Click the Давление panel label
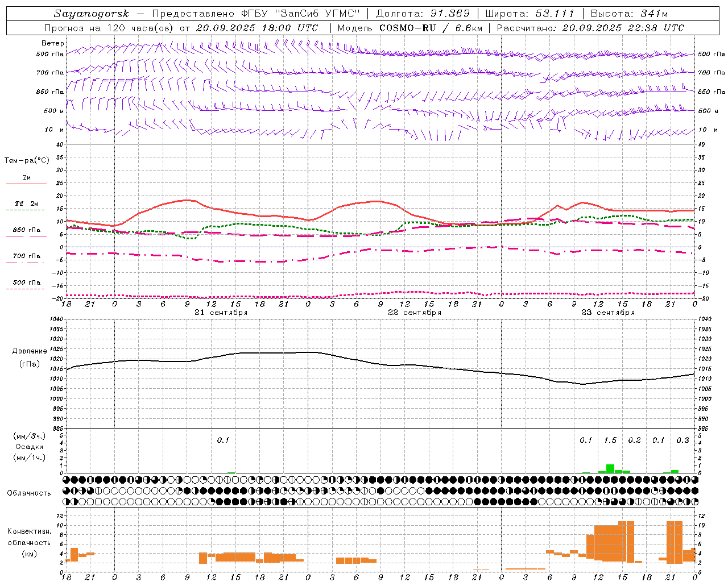 (x=30, y=351)
